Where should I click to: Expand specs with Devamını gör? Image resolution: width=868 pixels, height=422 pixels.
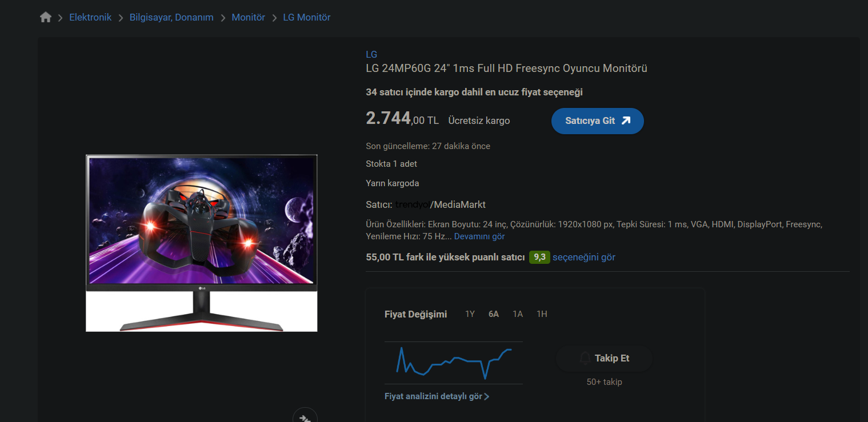479,236
